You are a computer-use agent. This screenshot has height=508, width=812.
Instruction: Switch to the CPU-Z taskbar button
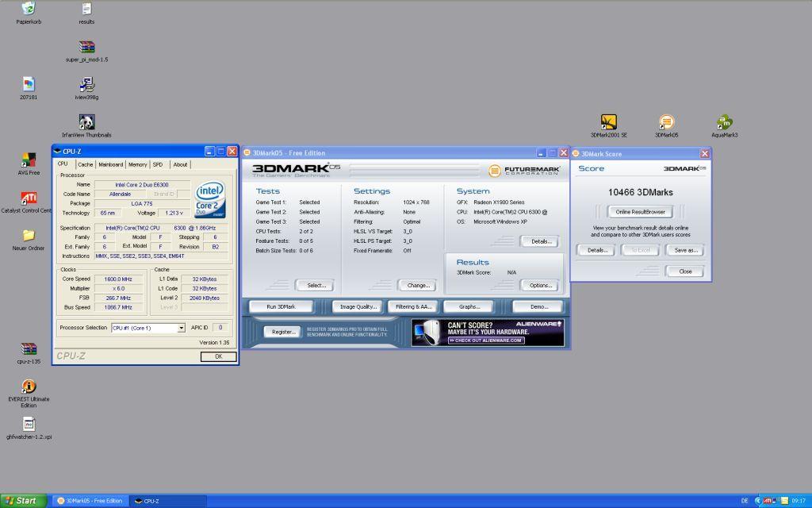[168, 501]
